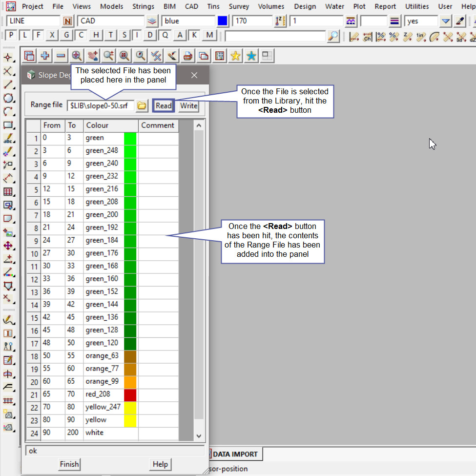Toggle the L snap button
476x476 pixels.
[x=25, y=35]
